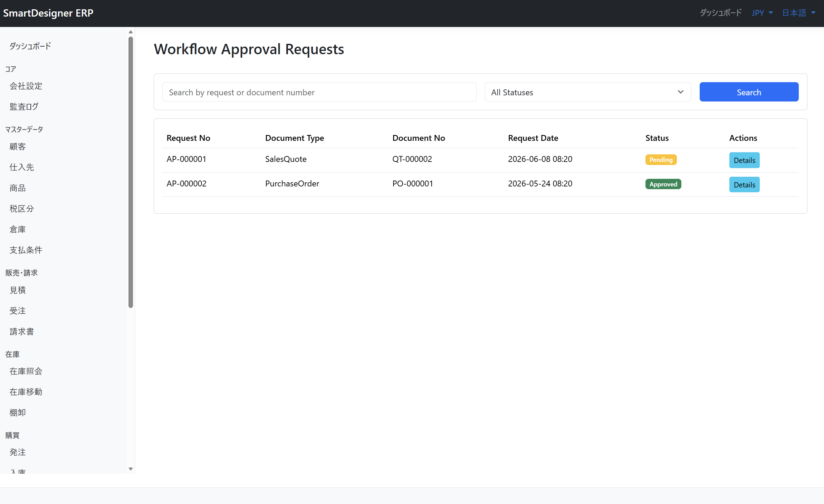Open the 日本語 language dropdown
This screenshot has height=504, width=824.
tap(798, 13)
